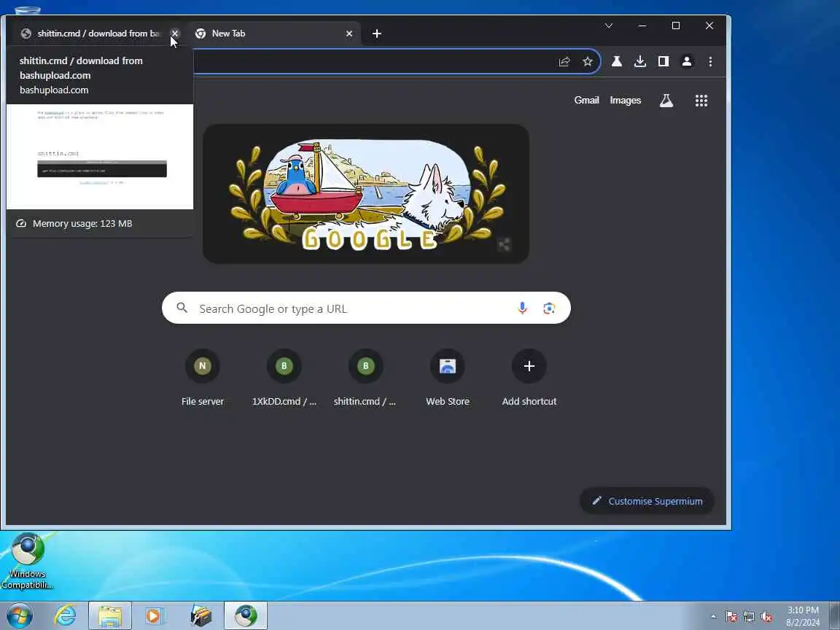Search by image with Lens icon

(549, 308)
